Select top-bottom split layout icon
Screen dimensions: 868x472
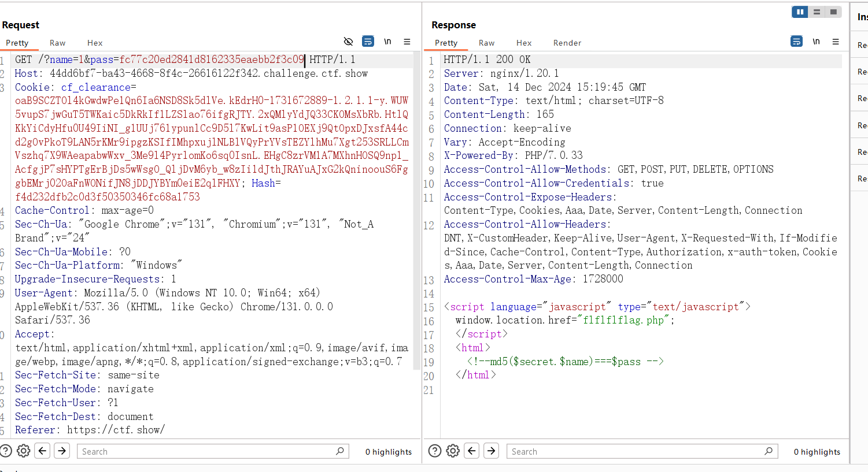817,12
